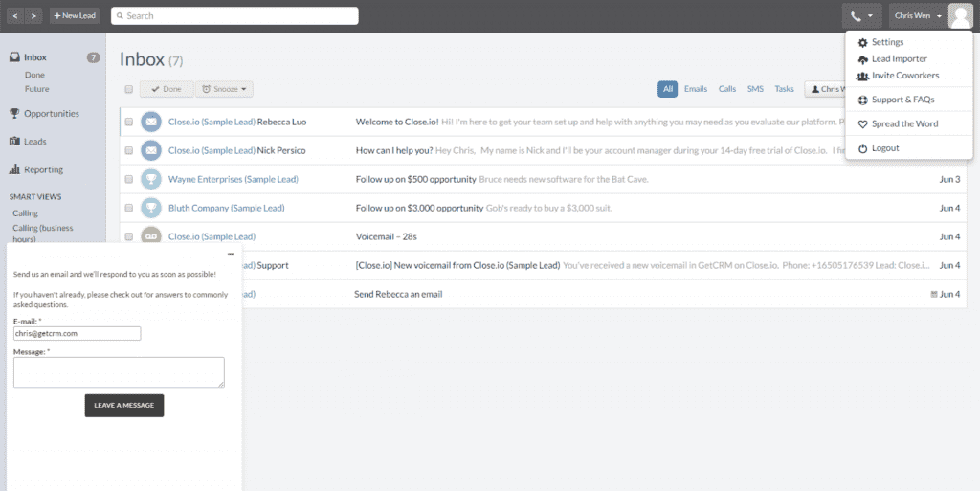The width and height of the screenshot is (980, 491).
Task: Open Reporting in the sidebar
Action: [43, 169]
